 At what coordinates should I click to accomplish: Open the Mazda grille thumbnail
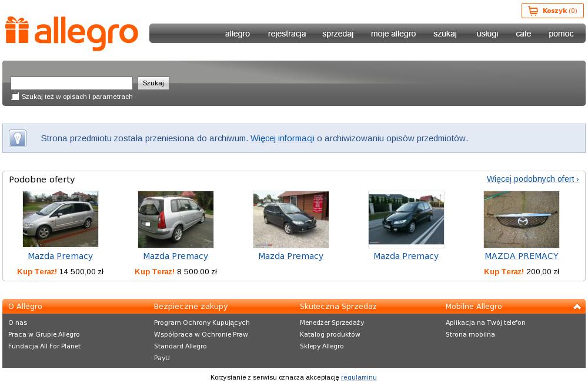click(521, 220)
